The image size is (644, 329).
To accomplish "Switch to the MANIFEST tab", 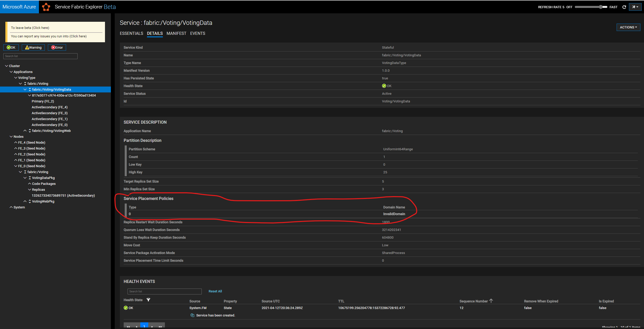I will (x=176, y=33).
